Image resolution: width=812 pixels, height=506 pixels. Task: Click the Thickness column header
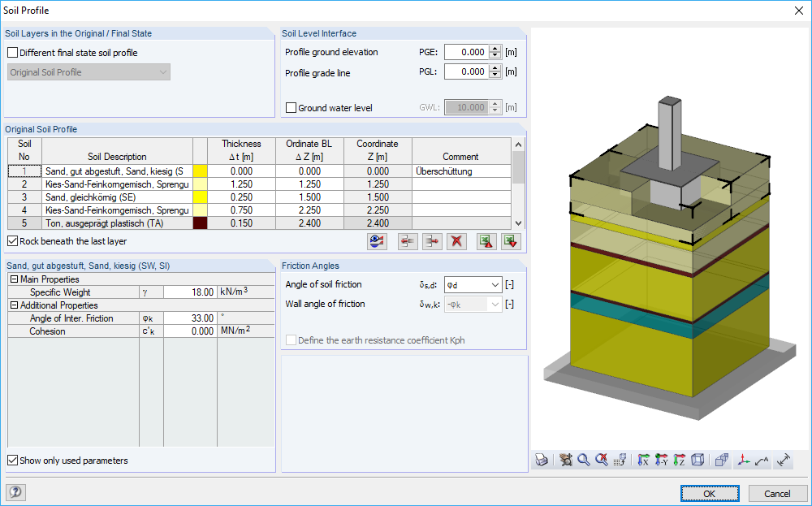(x=241, y=151)
